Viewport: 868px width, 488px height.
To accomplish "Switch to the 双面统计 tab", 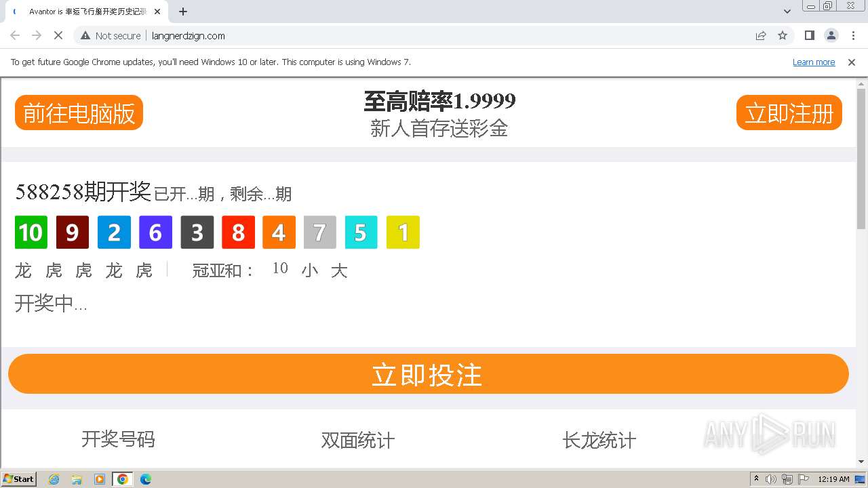I will pos(358,441).
